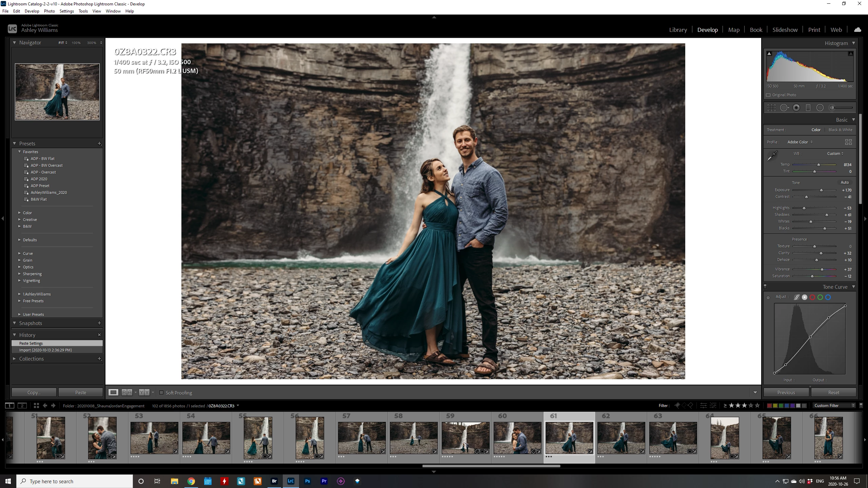This screenshot has width=868, height=488.
Task: Enable the Soft Proofing checkbox
Action: point(161,392)
